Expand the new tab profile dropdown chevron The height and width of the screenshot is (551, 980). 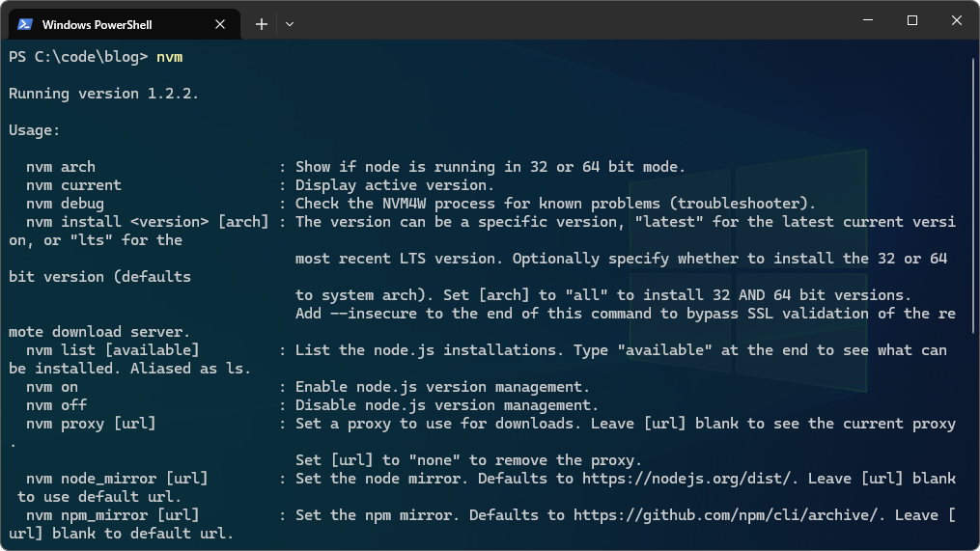pos(290,24)
